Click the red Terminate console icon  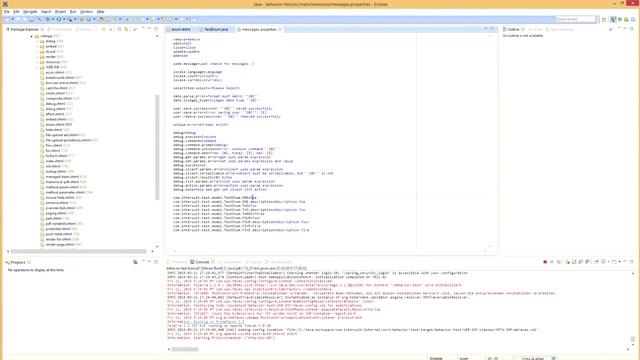545,262
